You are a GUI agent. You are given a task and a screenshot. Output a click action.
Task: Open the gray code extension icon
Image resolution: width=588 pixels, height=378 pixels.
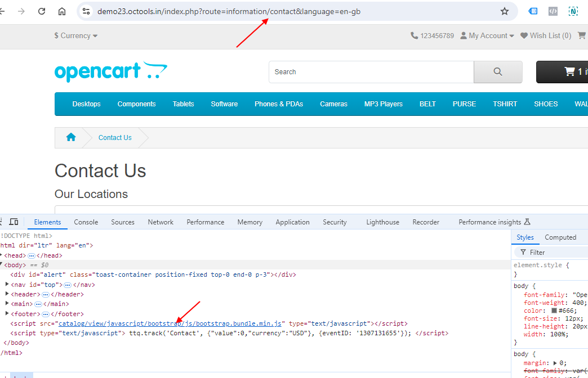click(553, 11)
